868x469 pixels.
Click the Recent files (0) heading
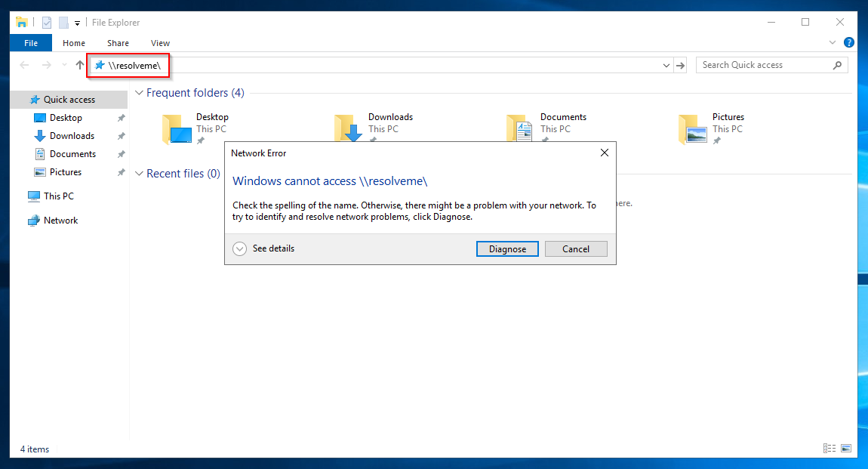(x=183, y=173)
